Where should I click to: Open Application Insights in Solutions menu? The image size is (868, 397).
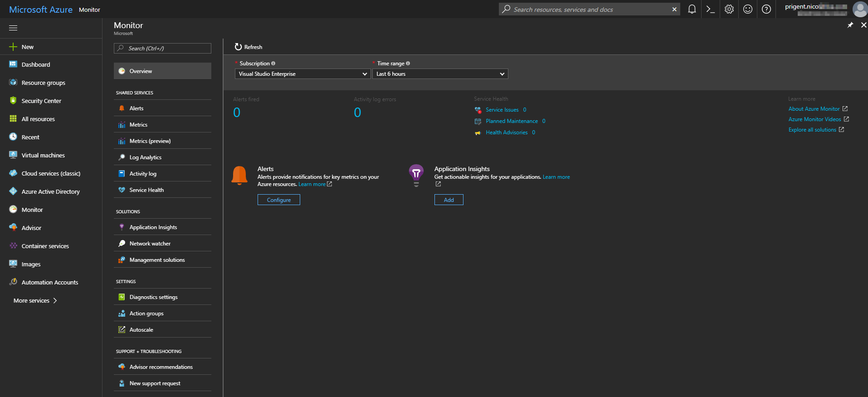coord(162,227)
